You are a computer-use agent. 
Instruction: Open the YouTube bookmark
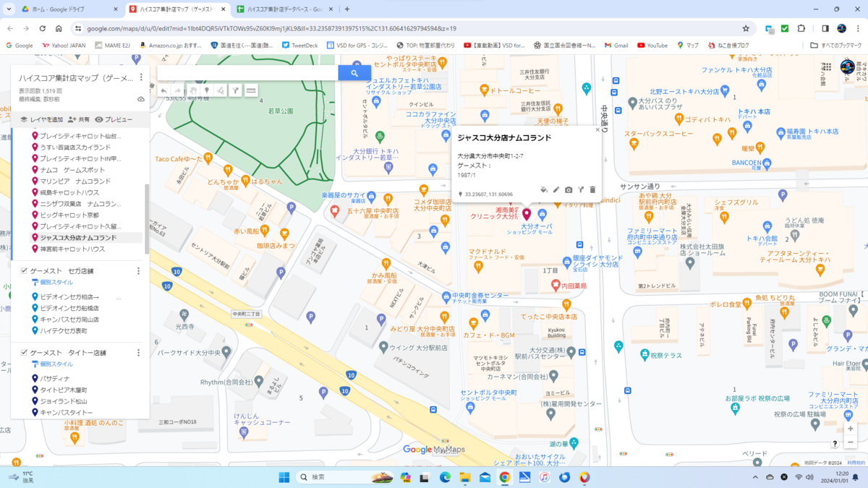pos(652,45)
